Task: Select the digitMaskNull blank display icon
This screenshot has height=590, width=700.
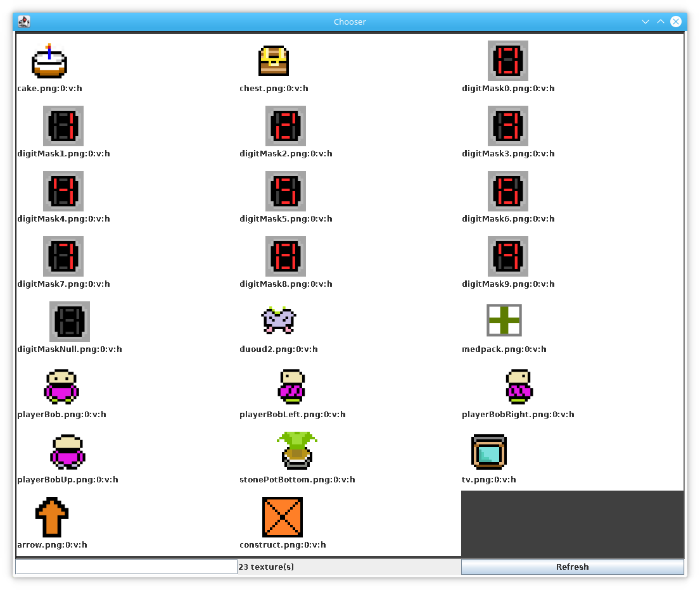Action: tap(70, 321)
